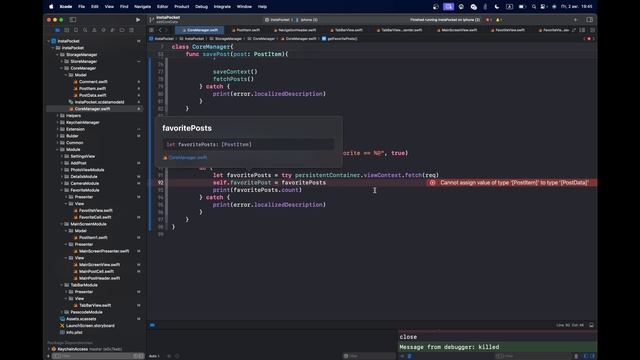Open the related items grid menu

tap(151, 30)
